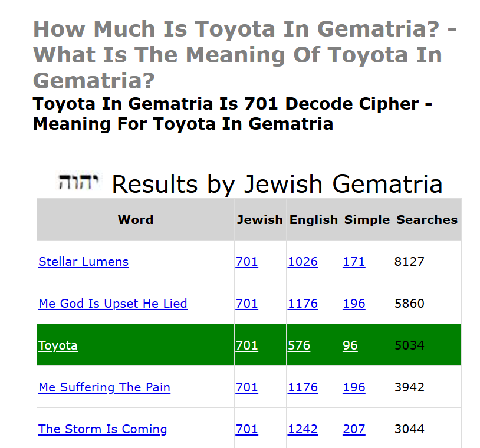
Task: Click English 1176 in Me Suffering The Pain row
Action: [x=303, y=387]
